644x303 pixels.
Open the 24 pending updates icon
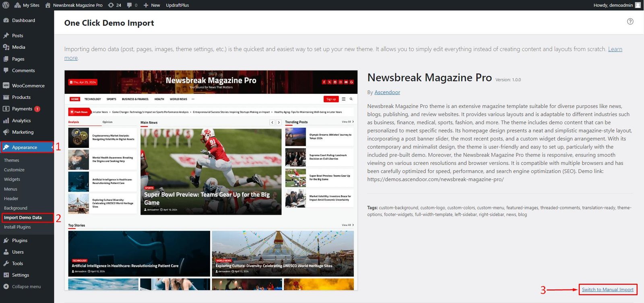[115, 5]
